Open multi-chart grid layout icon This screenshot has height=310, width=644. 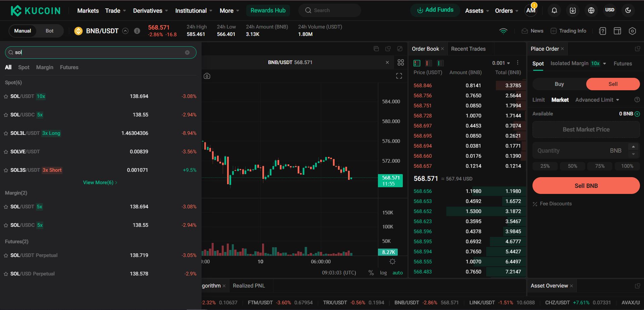(401, 62)
